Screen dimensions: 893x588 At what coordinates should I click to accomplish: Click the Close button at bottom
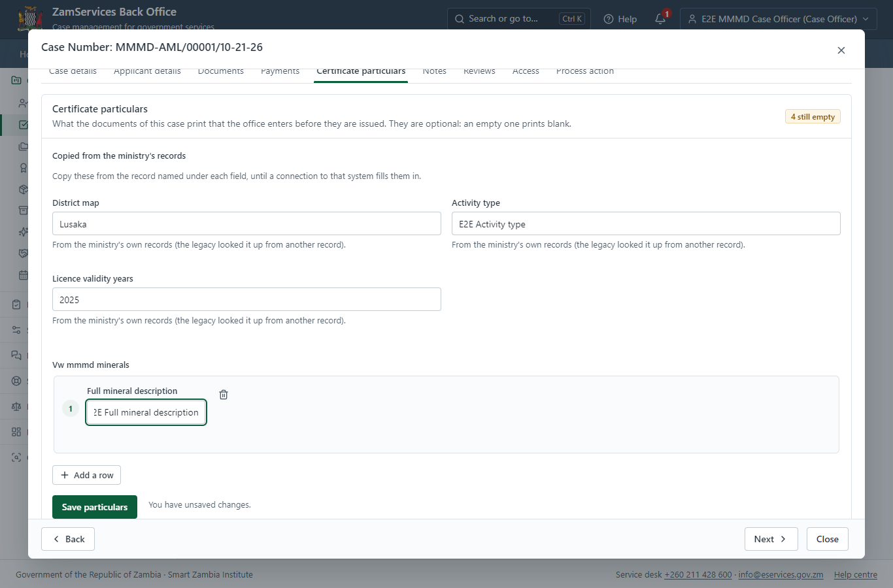click(x=827, y=539)
